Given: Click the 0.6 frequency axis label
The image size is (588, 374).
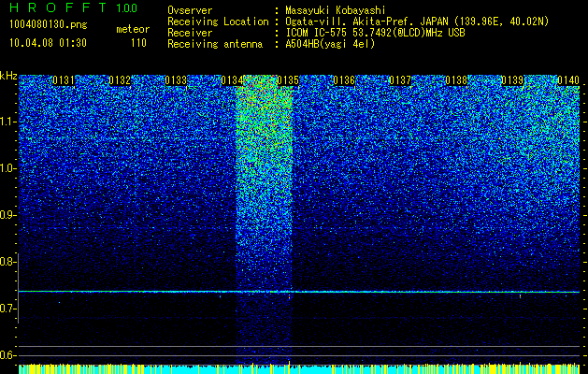Looking at the screenshot, I should click(x=7, y=355).
